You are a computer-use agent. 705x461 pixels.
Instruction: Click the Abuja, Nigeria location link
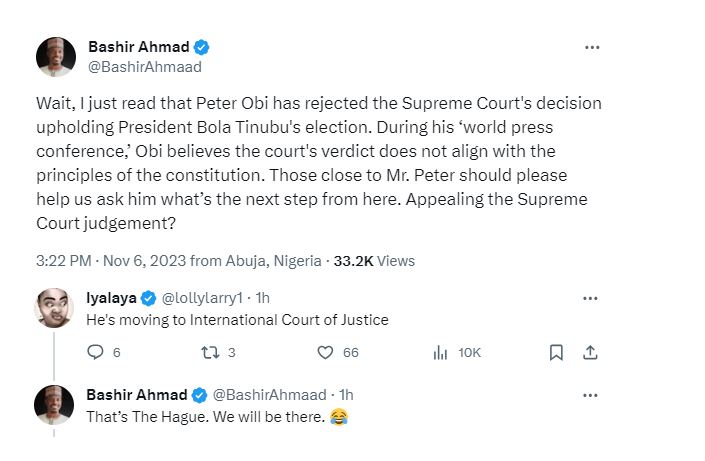[x=272, y=261]
